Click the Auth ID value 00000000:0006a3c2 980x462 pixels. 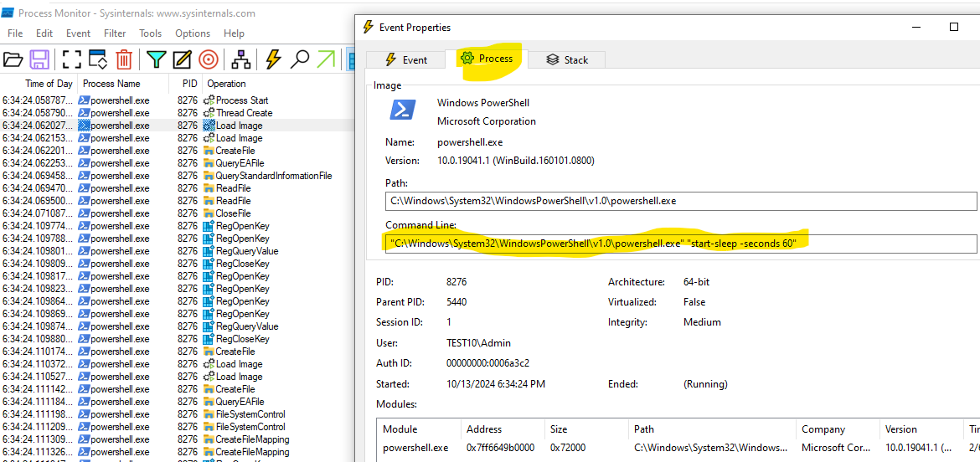coord(488,362)
